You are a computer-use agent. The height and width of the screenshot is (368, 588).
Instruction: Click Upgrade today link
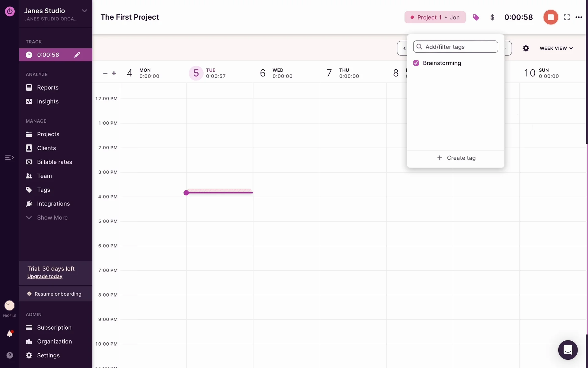[x=45, y=277]
